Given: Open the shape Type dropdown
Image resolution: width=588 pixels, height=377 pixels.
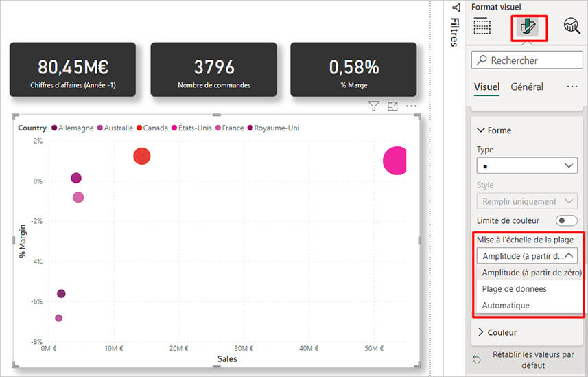Looking at the screenshot, I should pyautogui.click(x=527, y=165).
